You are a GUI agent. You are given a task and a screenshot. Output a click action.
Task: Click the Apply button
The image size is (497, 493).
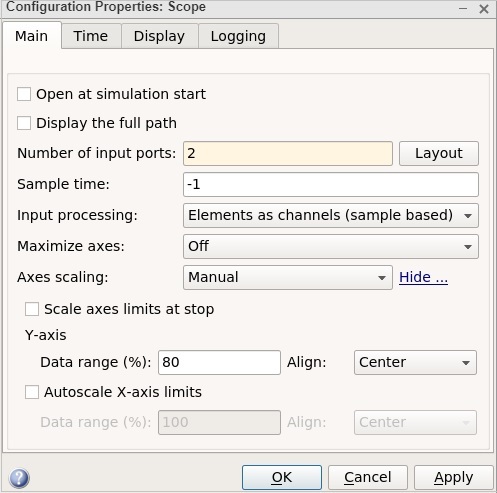coord(453,477)
